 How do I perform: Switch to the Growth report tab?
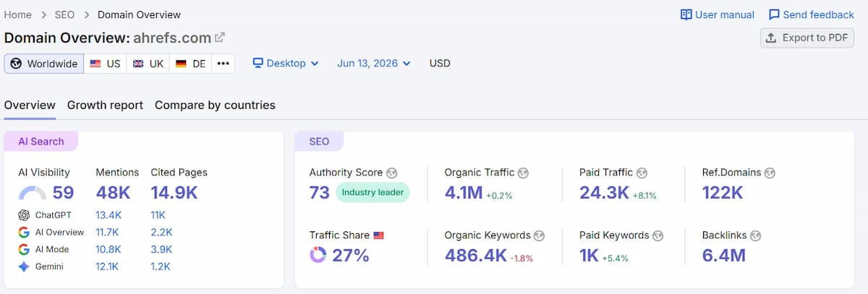(105, 105)
